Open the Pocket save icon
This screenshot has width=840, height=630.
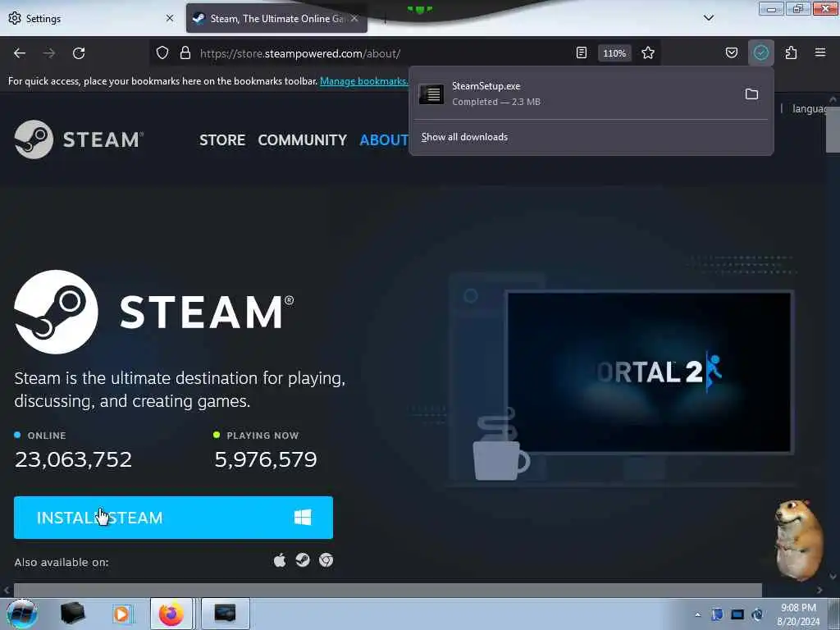coord(732,53)
